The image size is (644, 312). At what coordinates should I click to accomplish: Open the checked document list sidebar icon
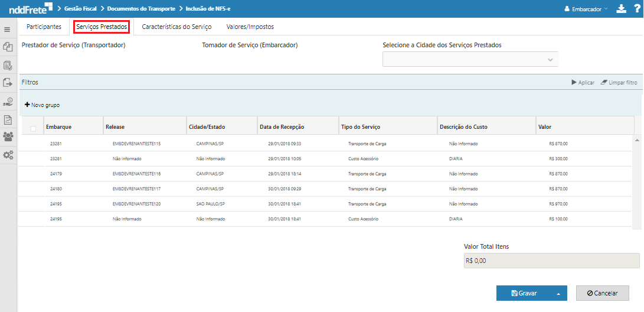8,65
